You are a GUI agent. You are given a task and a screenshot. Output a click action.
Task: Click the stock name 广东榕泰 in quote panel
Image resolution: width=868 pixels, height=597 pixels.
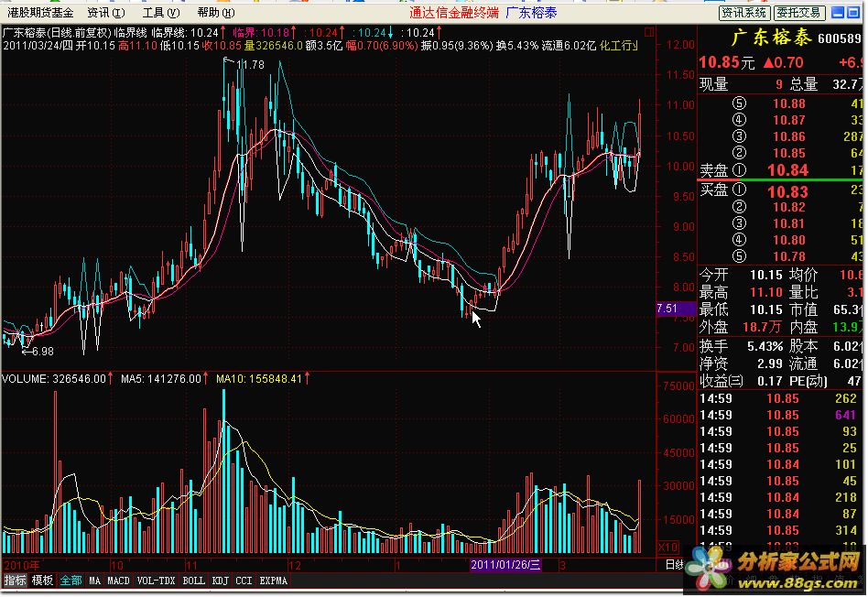coord(771,38)
